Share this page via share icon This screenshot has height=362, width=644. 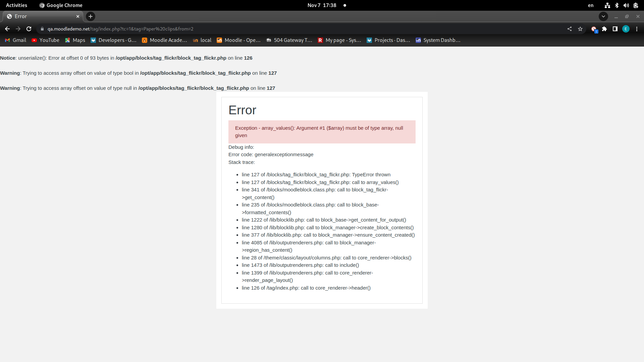click(x=570, y=29)
